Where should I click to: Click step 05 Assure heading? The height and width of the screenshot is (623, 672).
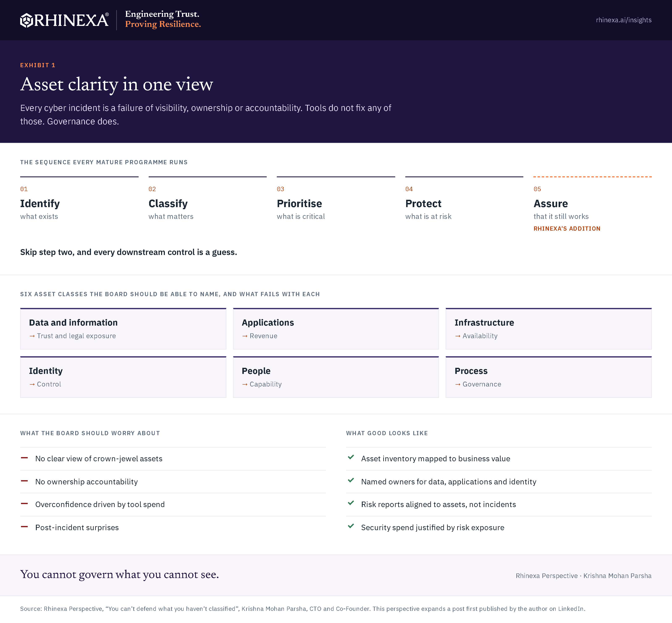[551, 204]
